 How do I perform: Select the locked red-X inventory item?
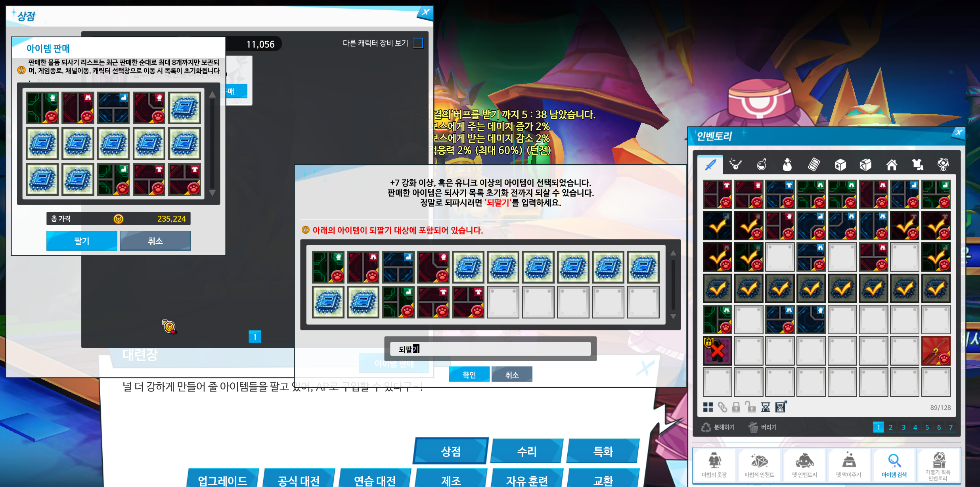pyautogui.click(x=717, y=351)
